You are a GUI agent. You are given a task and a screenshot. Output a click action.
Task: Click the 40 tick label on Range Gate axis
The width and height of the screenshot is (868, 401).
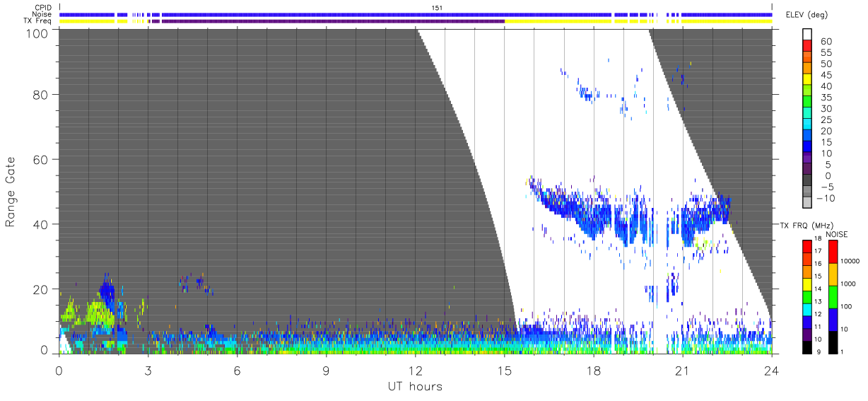tap(41, 224)
